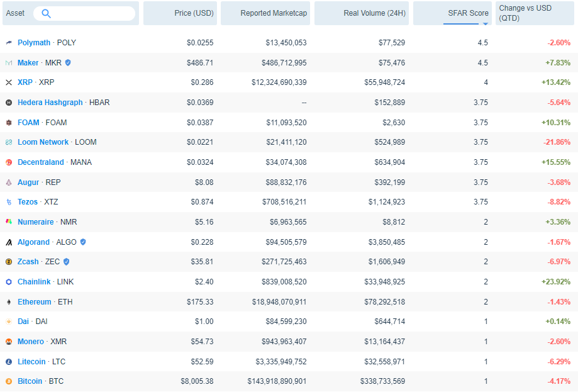Image resolution: width=578 pixels, height=392 pixels.
Task: Open the XRP asset link
Action: point(25,82)
